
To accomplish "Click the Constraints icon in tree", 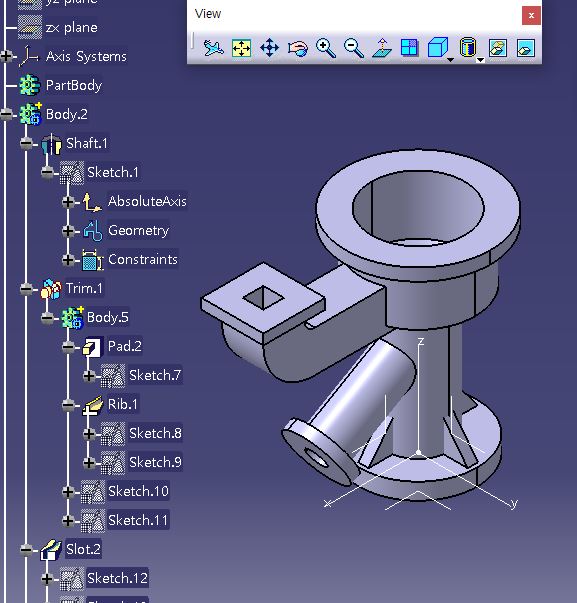I will (92, 260).
